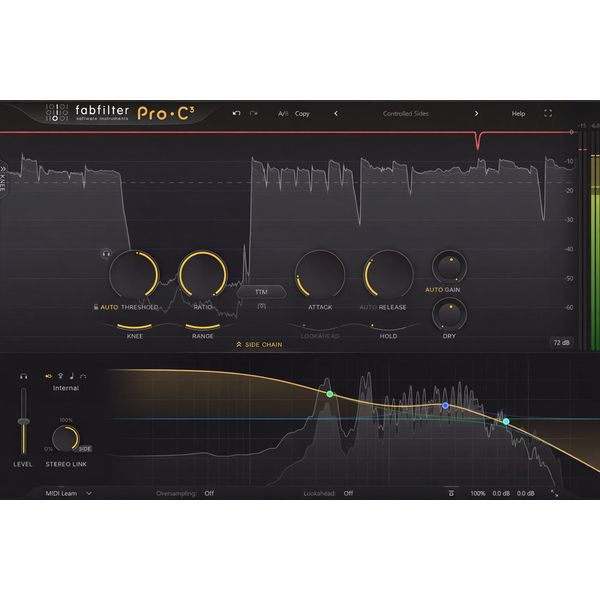Collapse the Side Chain section

pyautogui.click(x=259, y=345)
